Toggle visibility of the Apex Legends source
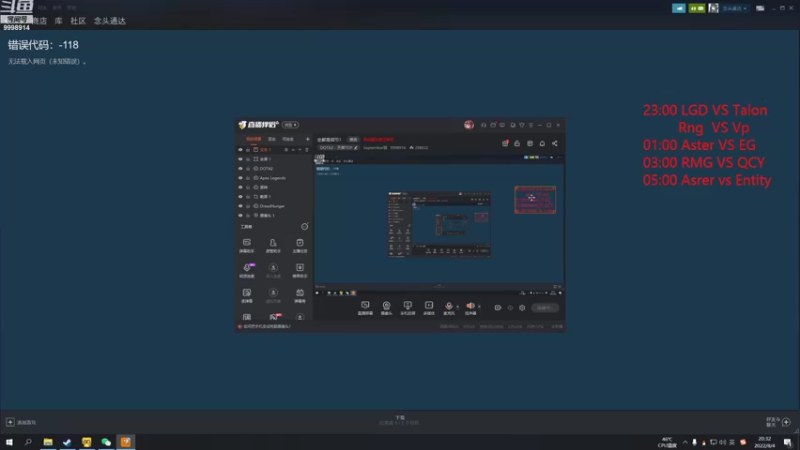Viewport: 800px width, 450px height. (x=240, y=178)
